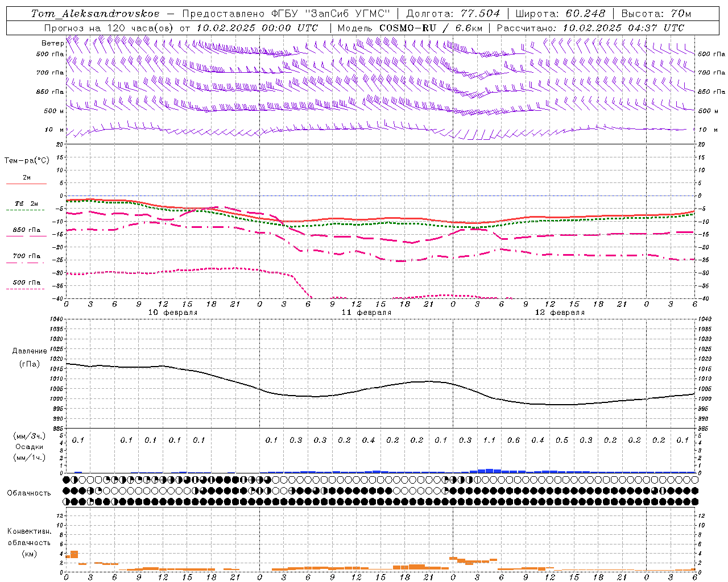
Task: Click the Давление panel label
Action: click(x=30, y=351)
